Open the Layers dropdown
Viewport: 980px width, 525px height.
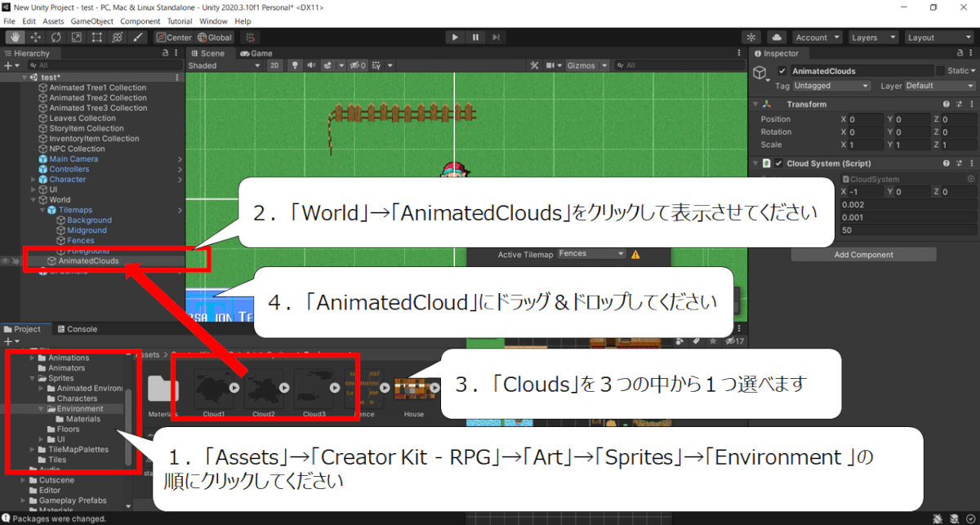[872, 37]
